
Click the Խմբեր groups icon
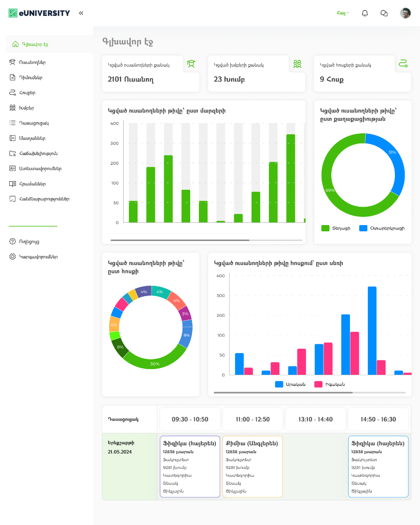tap(14, 108)
